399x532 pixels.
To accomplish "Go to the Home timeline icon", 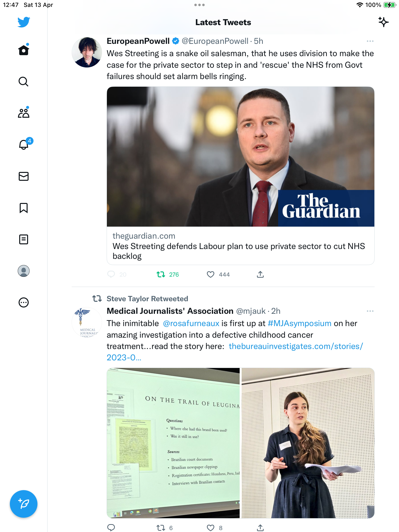I will [x=24, y=50].
